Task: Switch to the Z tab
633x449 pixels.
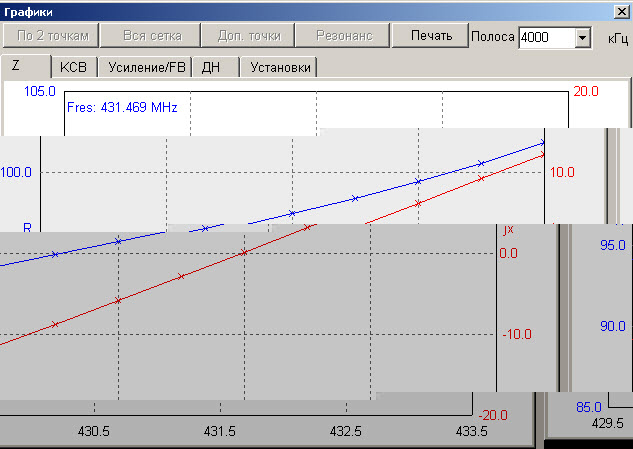Action: (x=17, y=67)
